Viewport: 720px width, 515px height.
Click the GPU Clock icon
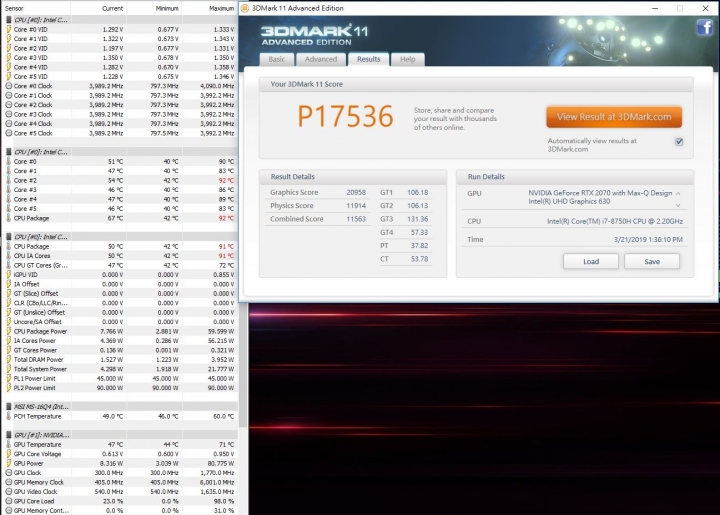point(8,473)
